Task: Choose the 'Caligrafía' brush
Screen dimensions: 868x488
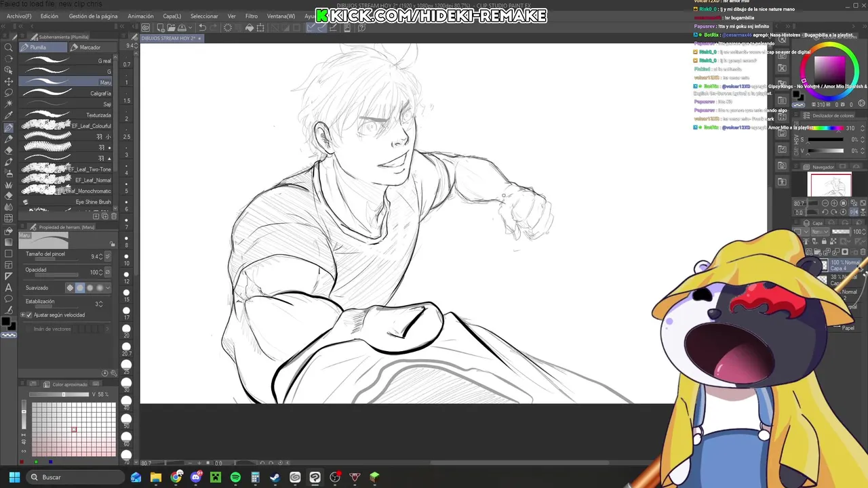Action: pos(66,94)
